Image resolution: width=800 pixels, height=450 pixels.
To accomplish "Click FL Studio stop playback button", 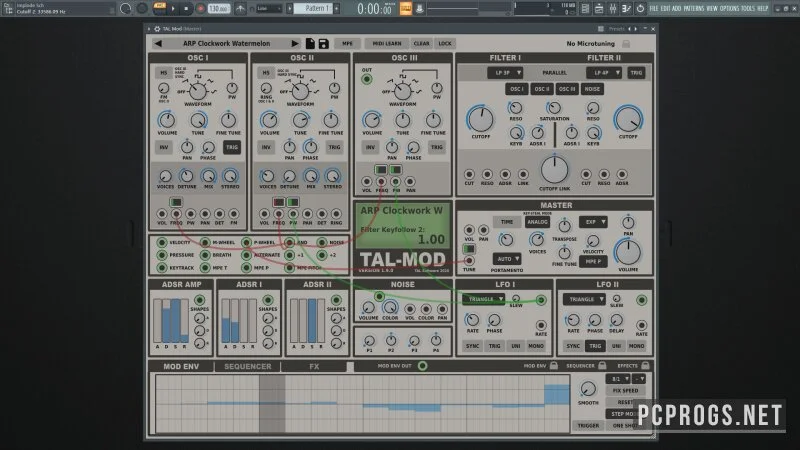I will [x=187, y=9].
